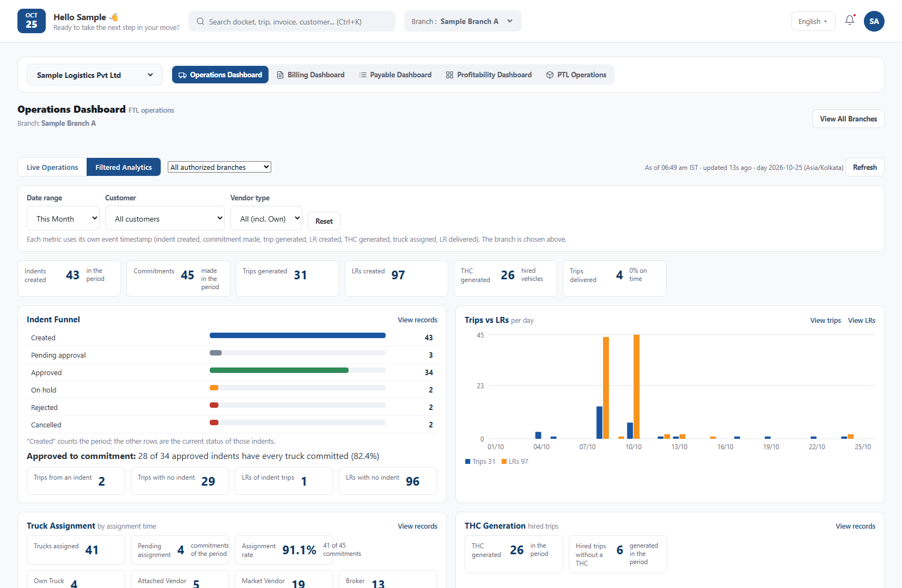Click the Created funnel progress bar
The width and height of the screenshot is (902, 588).
tap(297, 335)
